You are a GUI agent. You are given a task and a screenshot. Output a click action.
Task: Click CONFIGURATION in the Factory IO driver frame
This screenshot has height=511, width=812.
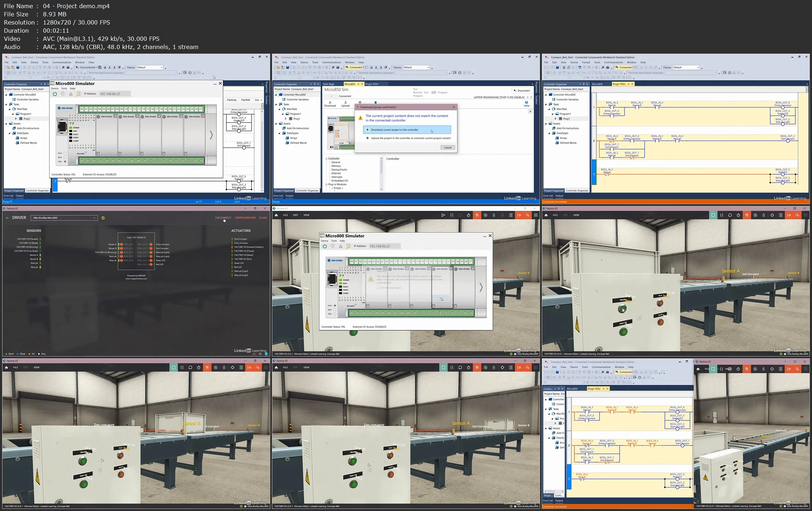[245, 218]
